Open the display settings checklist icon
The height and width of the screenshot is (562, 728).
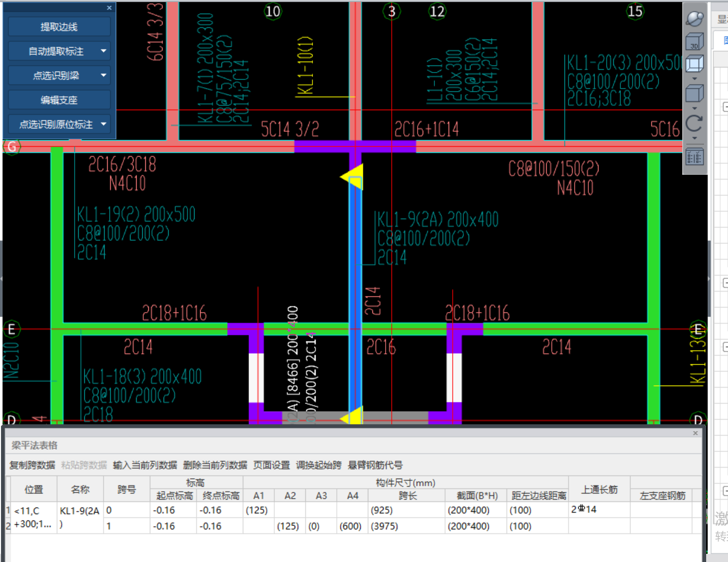694,157
